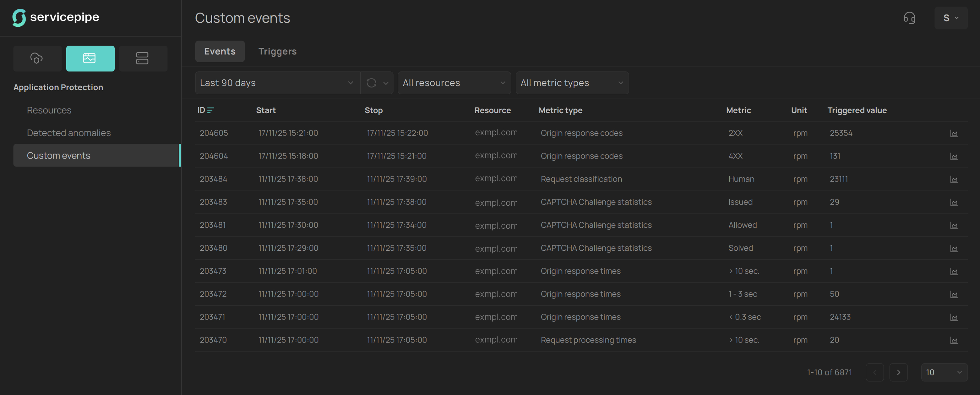This screenshot has width=980, height=395.
Task: Open the All resources filter dropdown
Action: [x=454, y=83]
